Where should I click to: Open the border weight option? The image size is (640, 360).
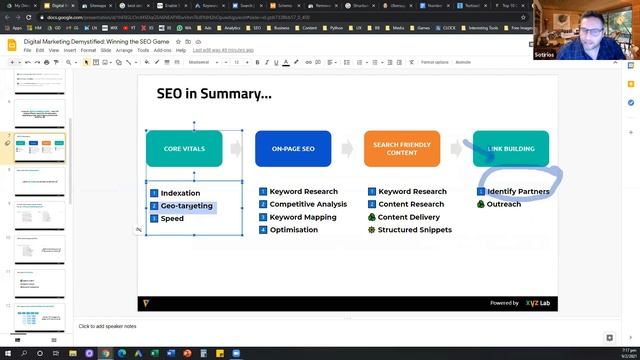[x=167, y=62]
